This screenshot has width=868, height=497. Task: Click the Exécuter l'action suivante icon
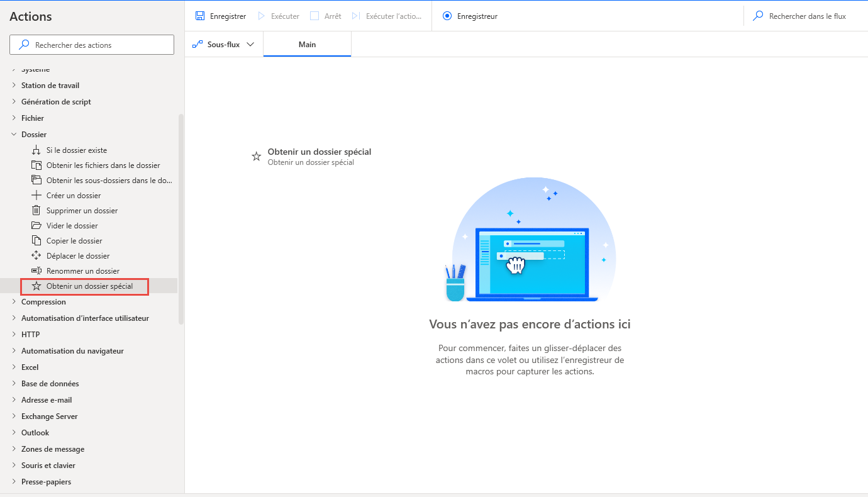[356, 16]
